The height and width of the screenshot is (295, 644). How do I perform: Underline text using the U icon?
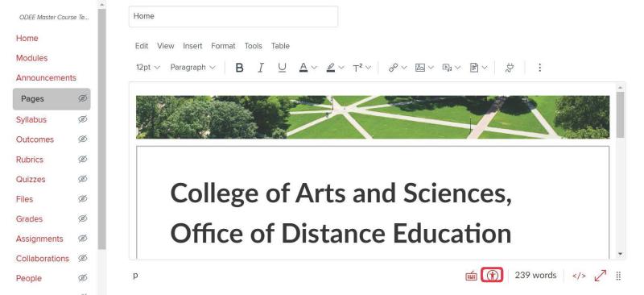pos(282,68)
